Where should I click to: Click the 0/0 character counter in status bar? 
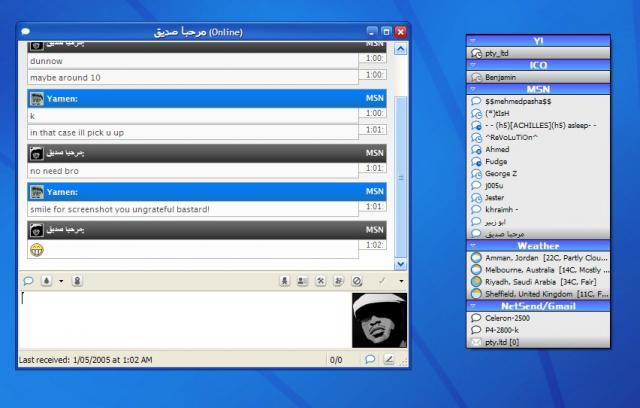(336, 360)
